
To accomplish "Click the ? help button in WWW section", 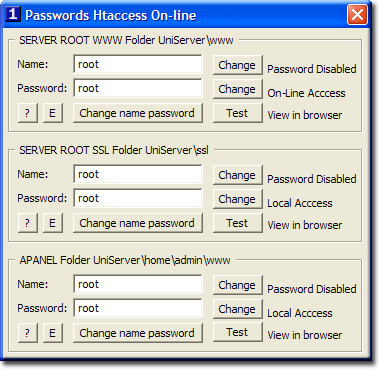I will 28,113.
